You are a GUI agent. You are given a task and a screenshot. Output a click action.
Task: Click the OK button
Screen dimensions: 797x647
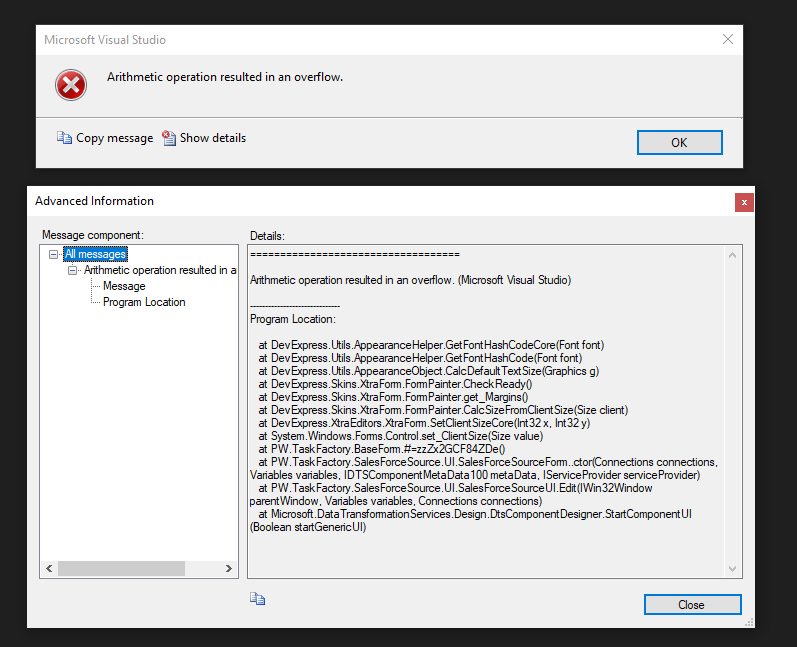tap(680, 142)
